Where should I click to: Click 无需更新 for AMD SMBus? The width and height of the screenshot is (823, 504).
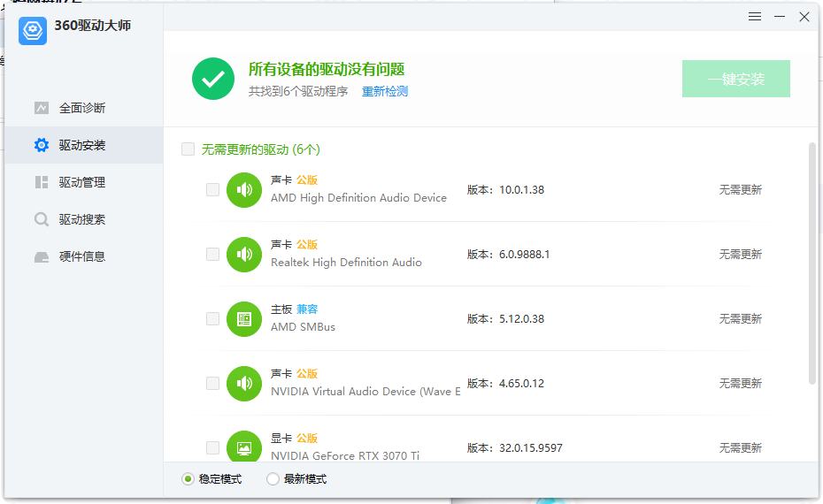(x=740, y=319)
